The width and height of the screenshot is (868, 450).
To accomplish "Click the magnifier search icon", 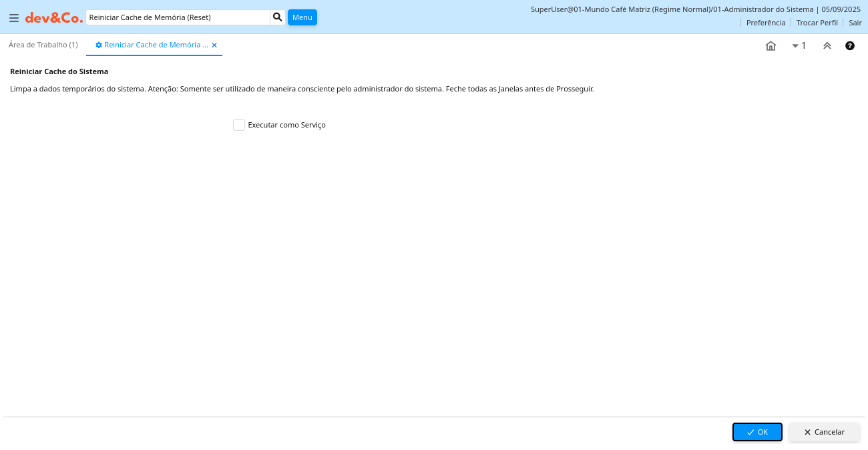I will click(x=278, y=17).
